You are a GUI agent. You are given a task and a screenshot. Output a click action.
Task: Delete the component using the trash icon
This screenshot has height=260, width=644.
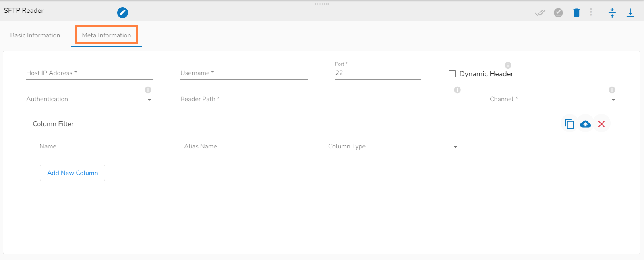coord(576,13)
